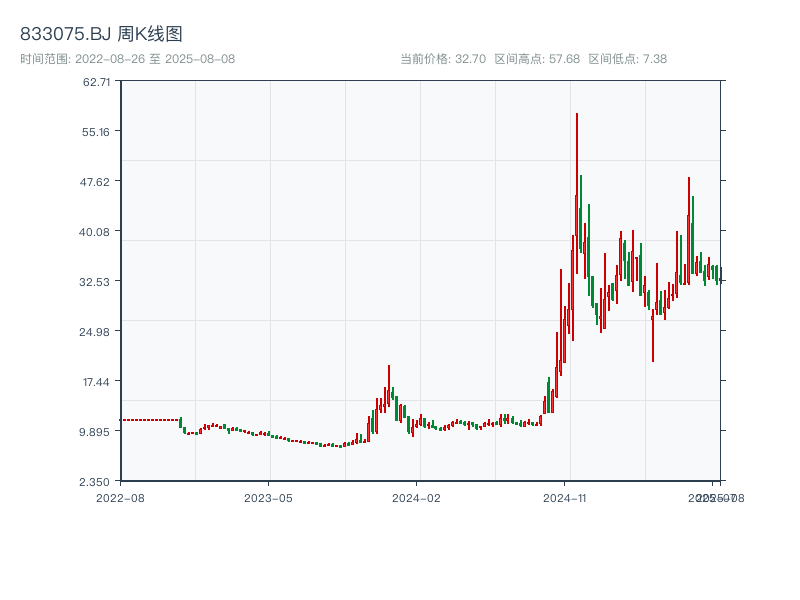Click the chart title 833075.BJ 周K线图
The width and height of the screenshot is (800, 600).
pos(101,34)
